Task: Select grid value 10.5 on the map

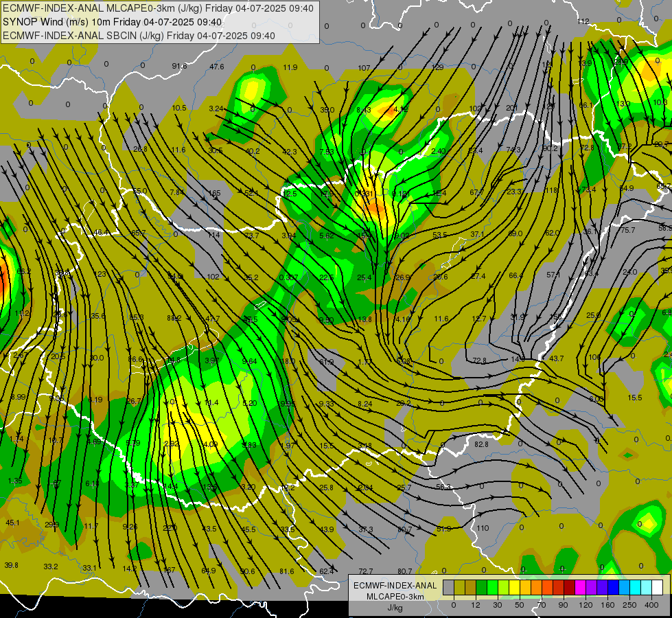Action: point(179,108)
